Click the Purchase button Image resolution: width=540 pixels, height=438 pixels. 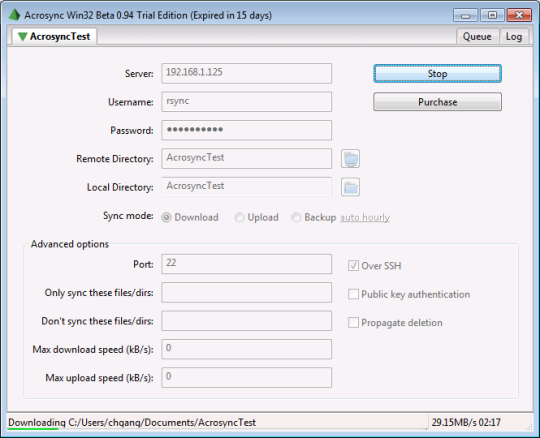coord(437,102)
